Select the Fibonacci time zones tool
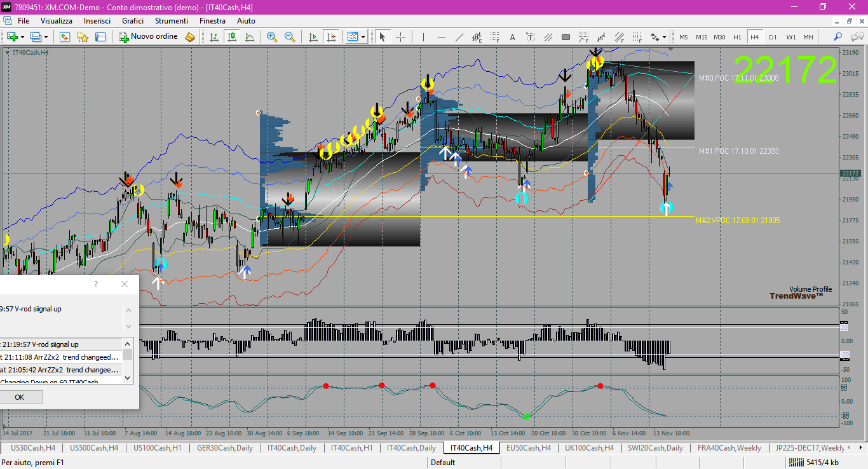Screen dimensions: 868x469 point(637,37)
